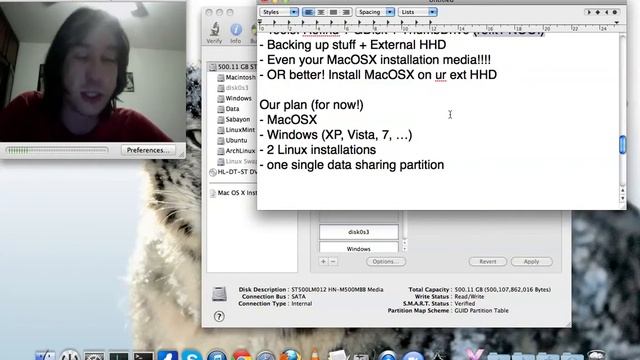Open the Spacing dropdown in TextEdit
The image size is (640, 360).
[375, 12]
